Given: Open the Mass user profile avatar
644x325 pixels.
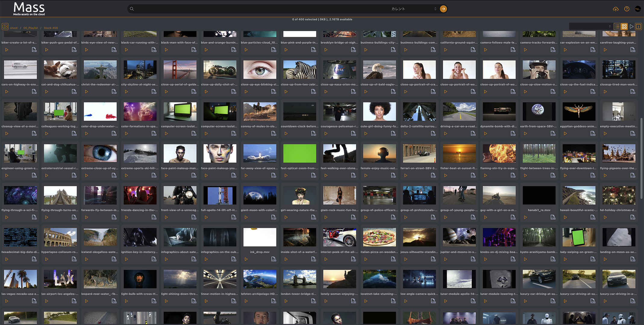Looking at the screenshot, I should point(638,9).
